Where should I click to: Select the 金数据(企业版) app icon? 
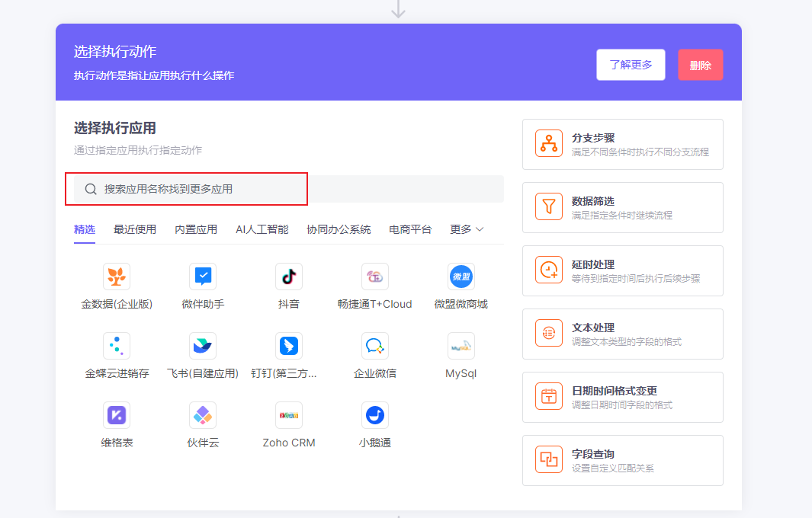(x=117, y=277)
